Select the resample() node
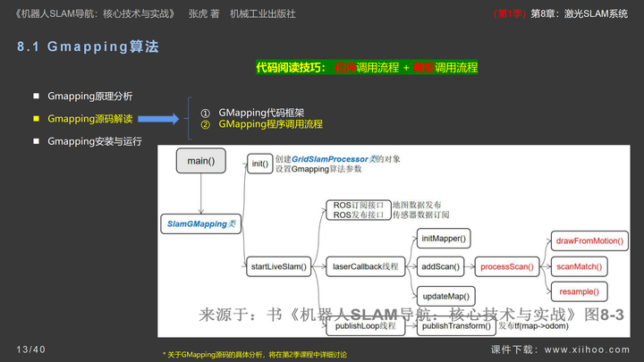Image resolution: width=644 pixels, height=362 pixels. click(579, 291)
